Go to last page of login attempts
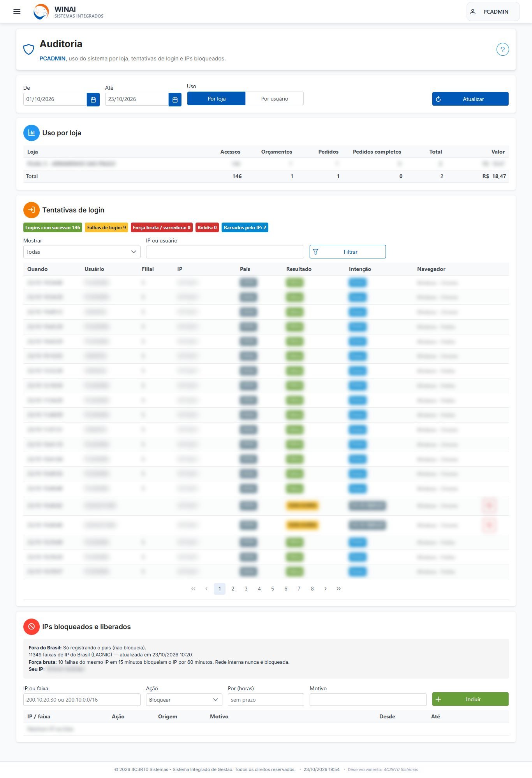The image size is (532, 778). [339, 589]
